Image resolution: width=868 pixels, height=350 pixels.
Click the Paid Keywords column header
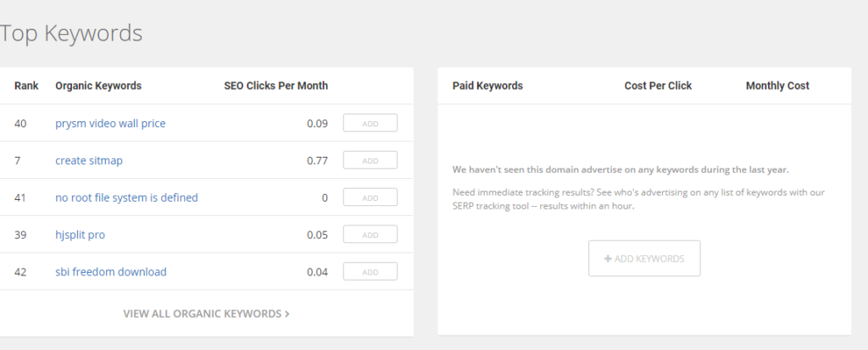pyautogui.click(x=487, y=86)
